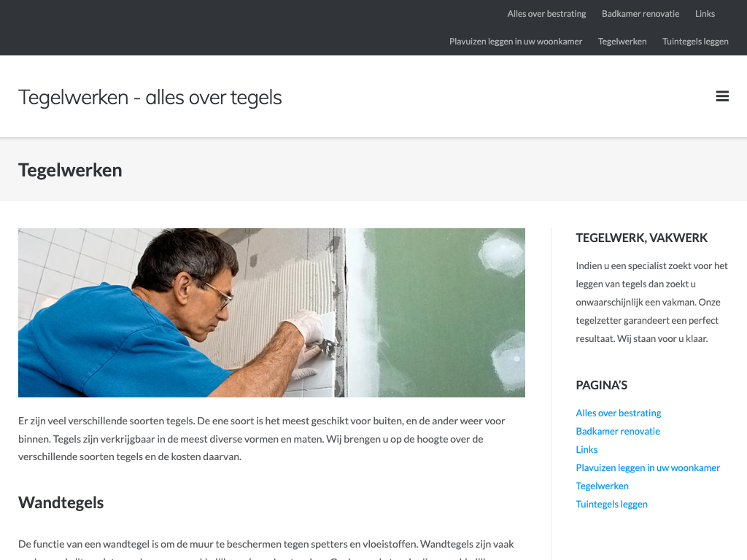Click the tiler photo banner image

pos(271,312)
